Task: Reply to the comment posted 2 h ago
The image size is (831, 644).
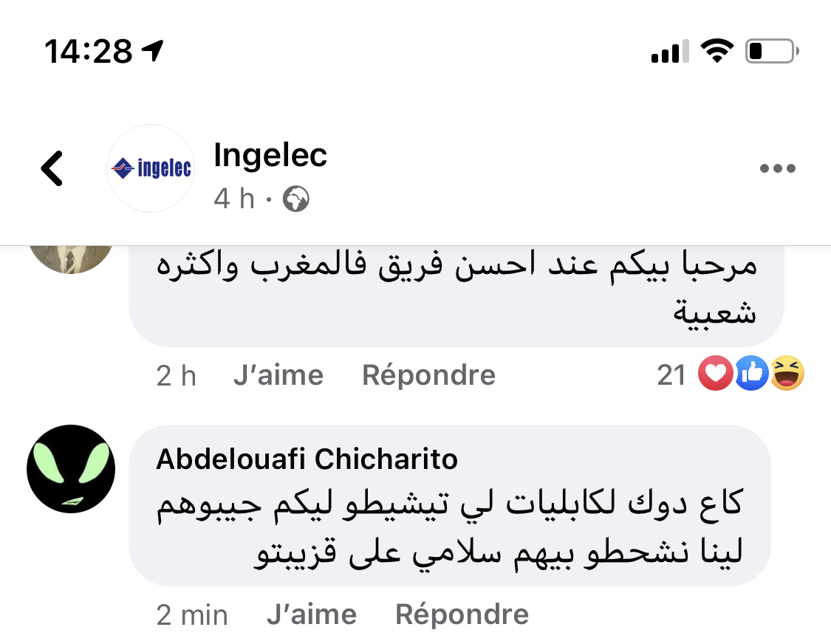Action: pyautogui.click(x=428, y=375)
